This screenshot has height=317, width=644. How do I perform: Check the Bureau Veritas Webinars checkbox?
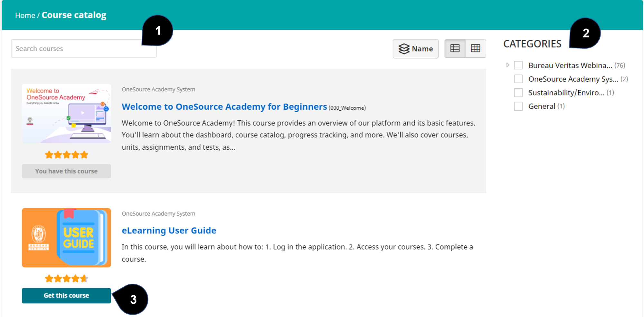click(x=518, y=65)
